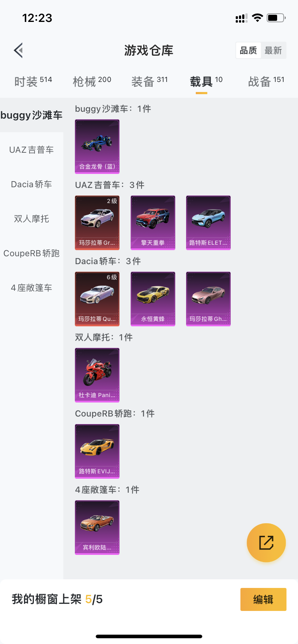Open the red 杜卡迪 Pani... motorcycle skin
This screenshot has height=644, width=298.
click(x=97, y=375)
